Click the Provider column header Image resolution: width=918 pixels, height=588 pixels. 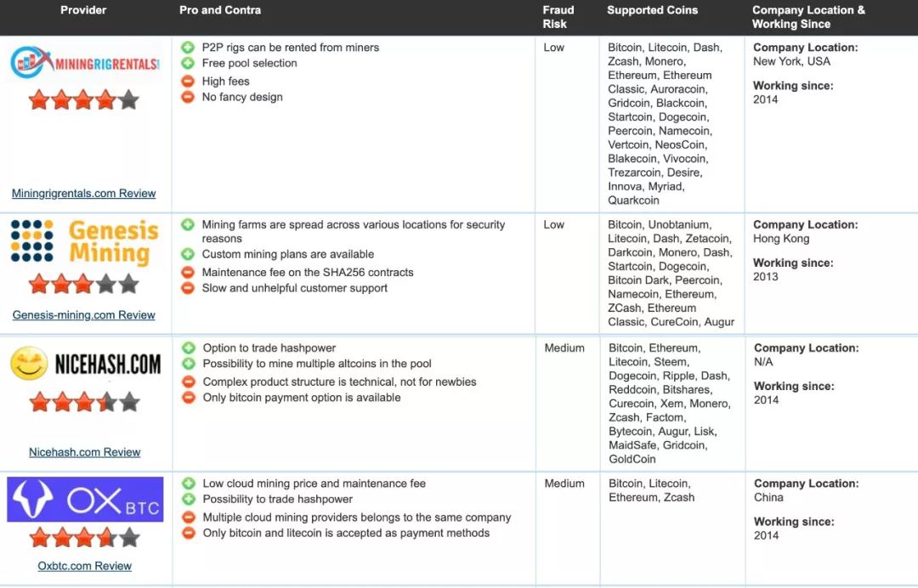point(83,10)
